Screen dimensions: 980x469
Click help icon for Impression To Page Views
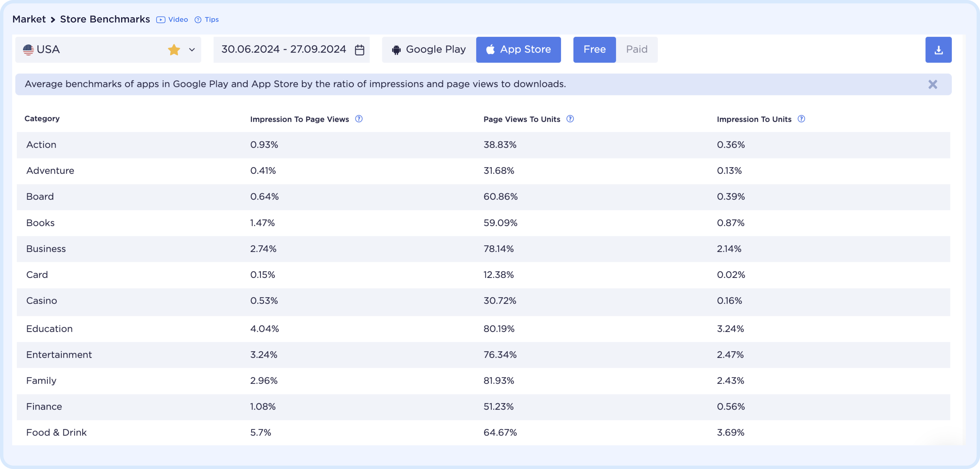pos(358,119)
